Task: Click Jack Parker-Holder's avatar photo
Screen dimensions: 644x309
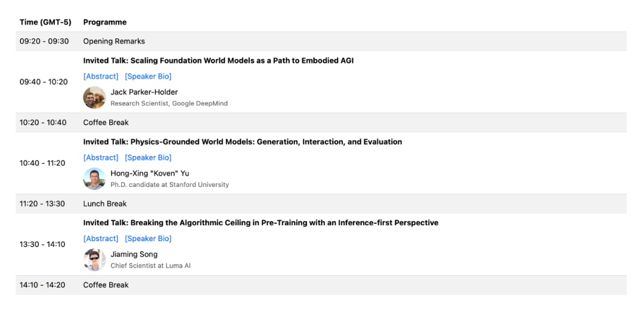Action: pos(94,98)
